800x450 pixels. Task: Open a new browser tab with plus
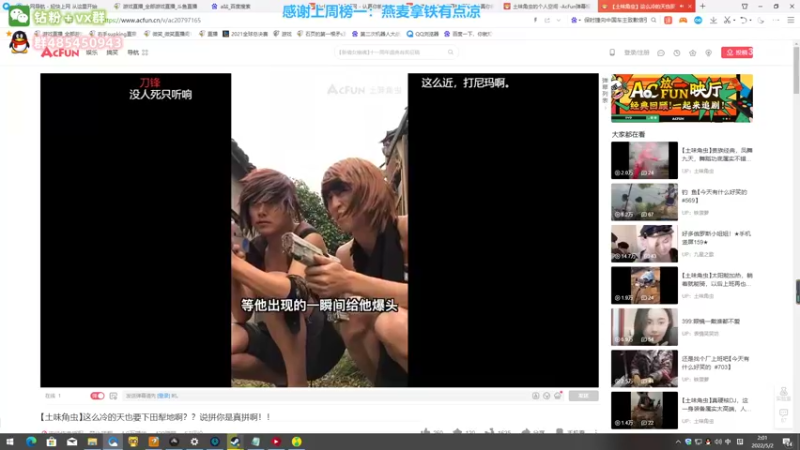(x=703, y=6)
